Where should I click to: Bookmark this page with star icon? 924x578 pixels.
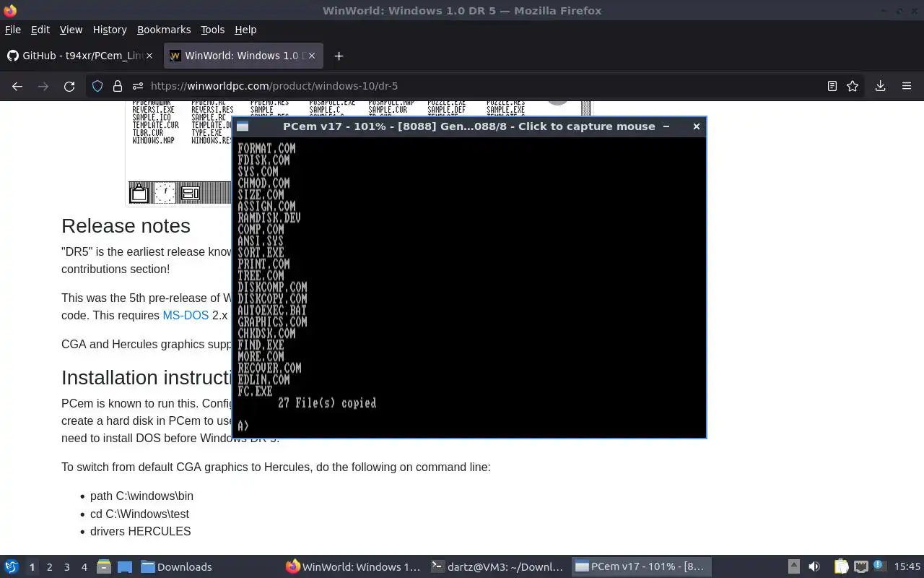[853, 86]
